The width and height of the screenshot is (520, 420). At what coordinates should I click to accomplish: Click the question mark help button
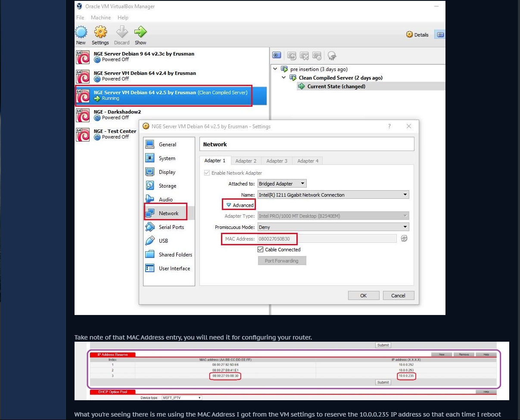click(x=389, y=127)
